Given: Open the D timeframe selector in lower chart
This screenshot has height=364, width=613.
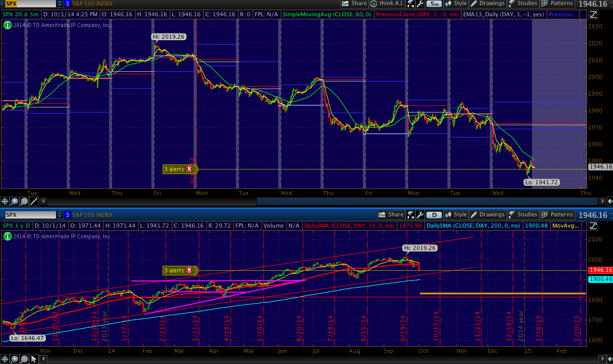Looking at the screenshot, I should pyautogui.click(x=435, y=215).
